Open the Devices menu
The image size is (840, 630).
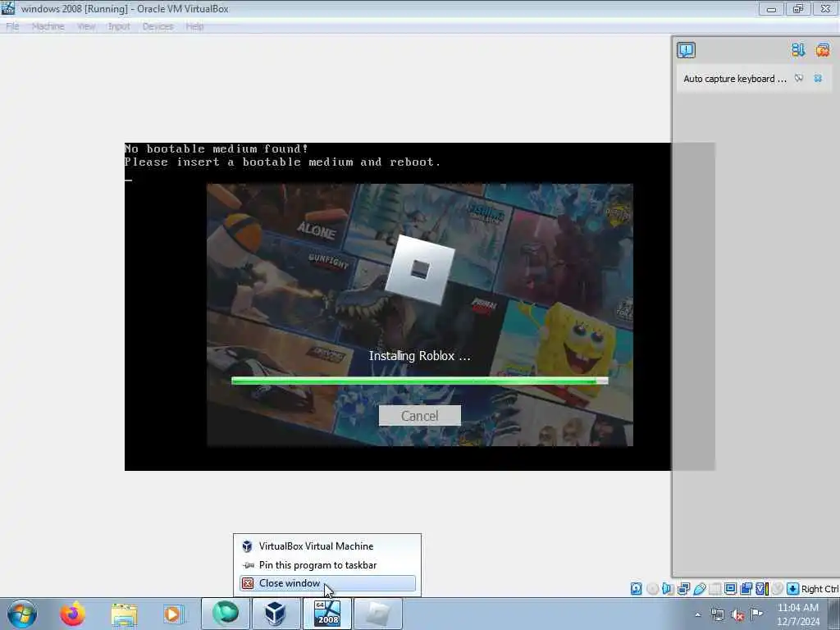coord(157,26)
